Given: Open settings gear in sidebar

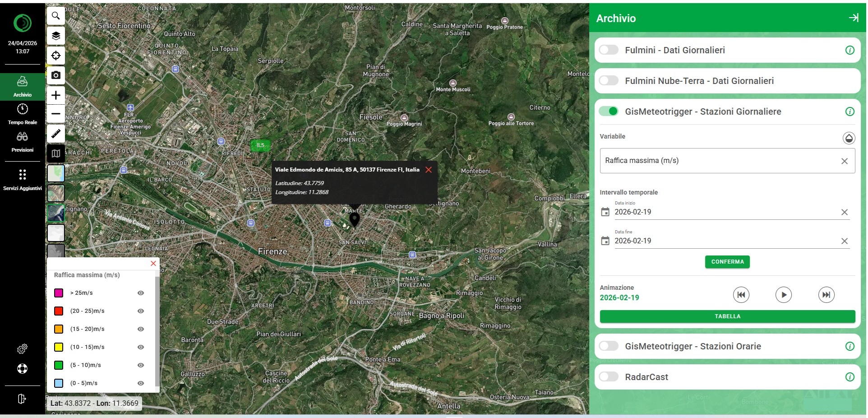Looking at the screenshot, I should tap(22, 349).
